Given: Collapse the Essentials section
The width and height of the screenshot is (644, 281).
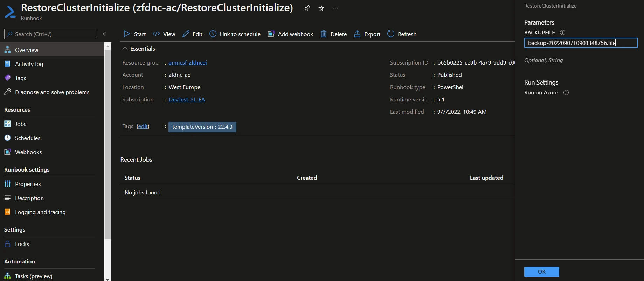Looking at the screenshot, I should (x=125, y=48).
